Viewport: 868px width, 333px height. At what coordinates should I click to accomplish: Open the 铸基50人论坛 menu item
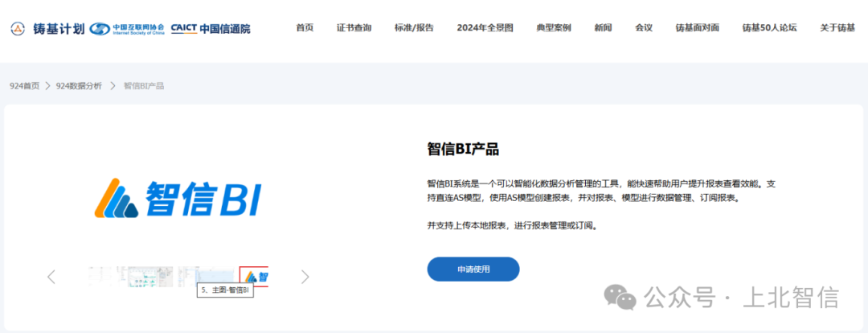click(769, 27)
